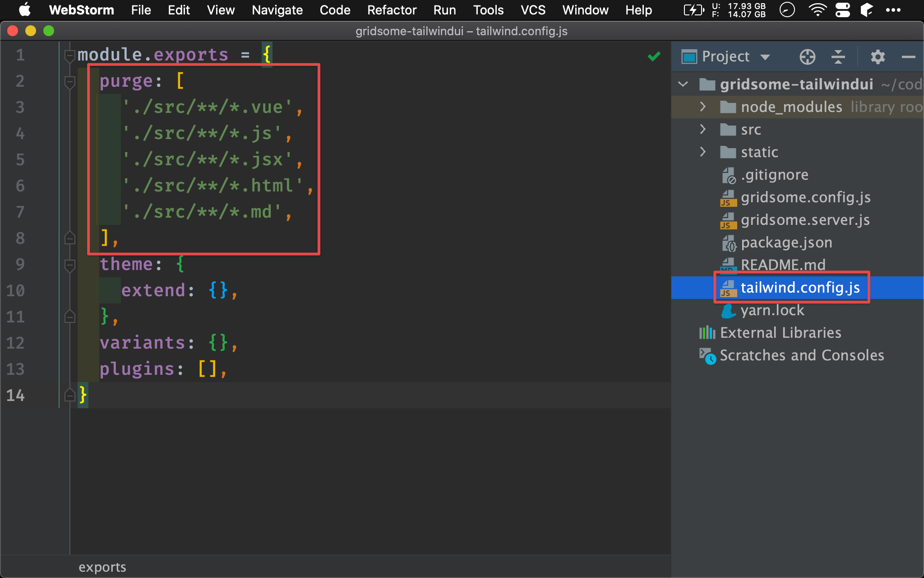Click the locate opened file crosshair icon
The width and height of the screenshot is (924, 578).
pos(807,57)
